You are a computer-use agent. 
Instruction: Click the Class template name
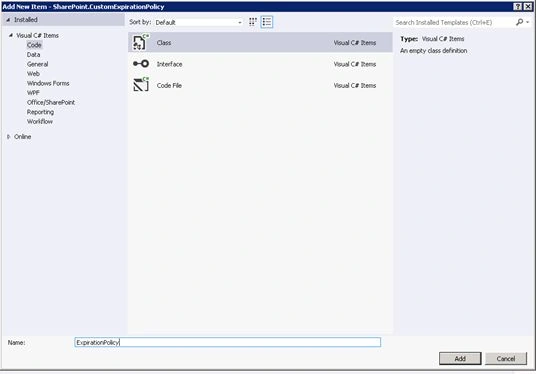(164, 43)
